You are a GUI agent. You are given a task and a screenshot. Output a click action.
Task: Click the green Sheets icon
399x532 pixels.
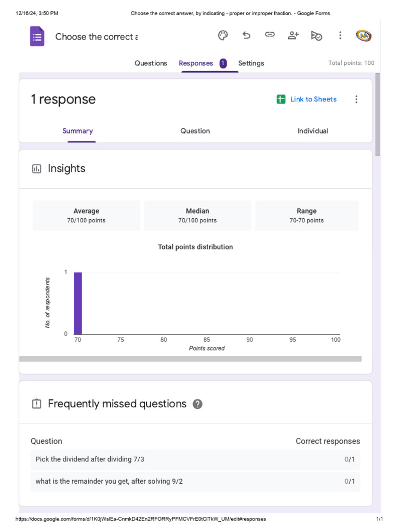281,99
